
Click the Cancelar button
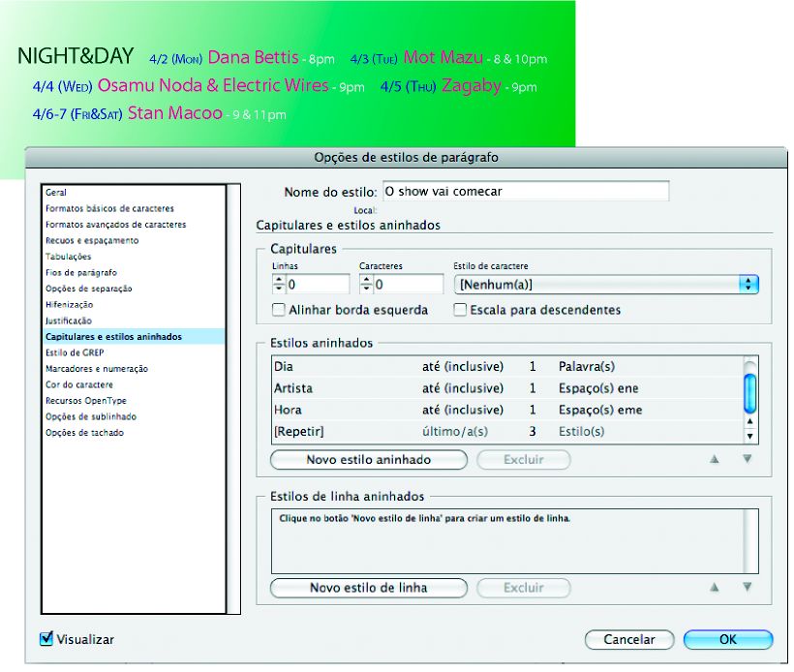click(629, 640)
